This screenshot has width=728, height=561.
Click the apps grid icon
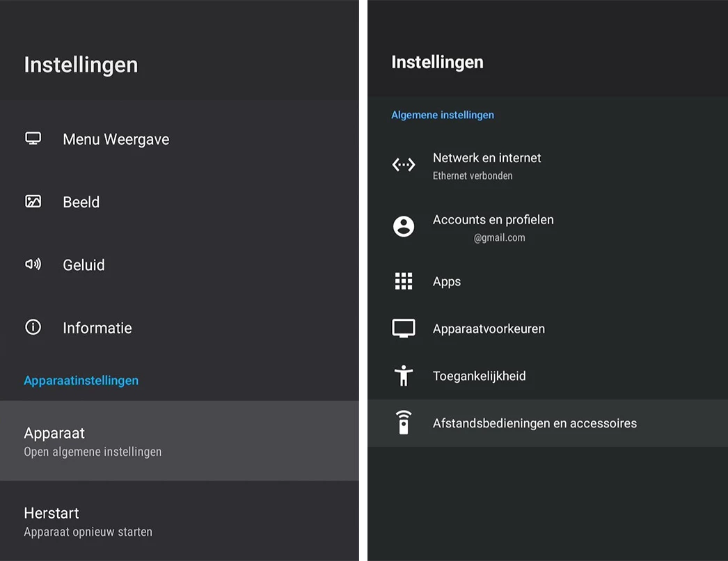tap(404, 281)
